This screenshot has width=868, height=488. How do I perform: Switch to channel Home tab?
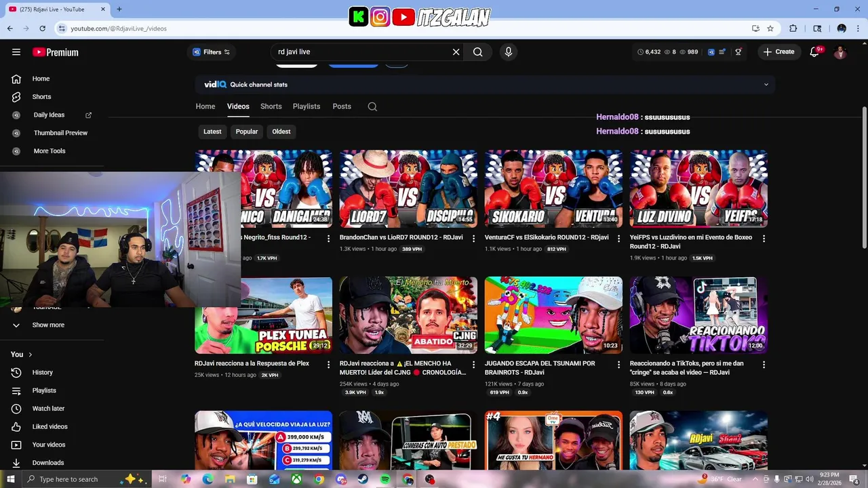tap(205, 106)
